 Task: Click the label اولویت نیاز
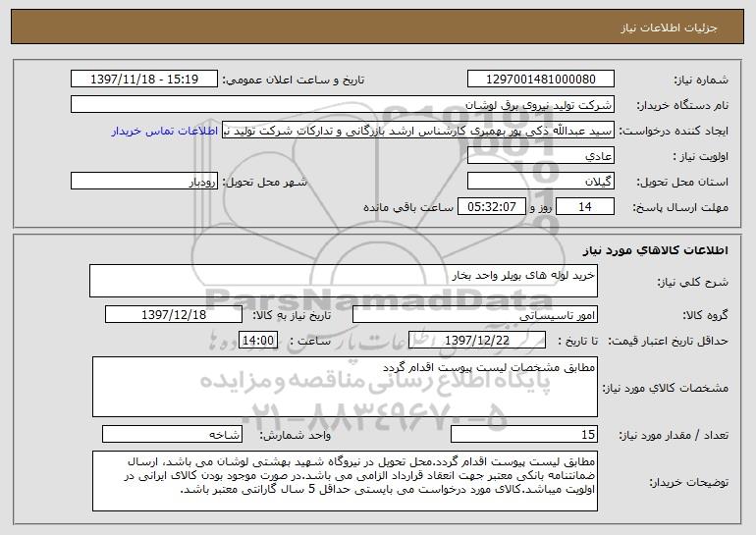click(x=701, y=157)
